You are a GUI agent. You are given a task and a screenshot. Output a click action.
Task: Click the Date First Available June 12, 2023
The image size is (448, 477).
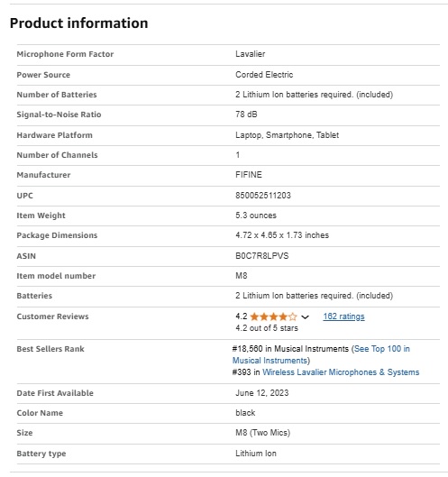pyautogui.click(x=262, y=393)
